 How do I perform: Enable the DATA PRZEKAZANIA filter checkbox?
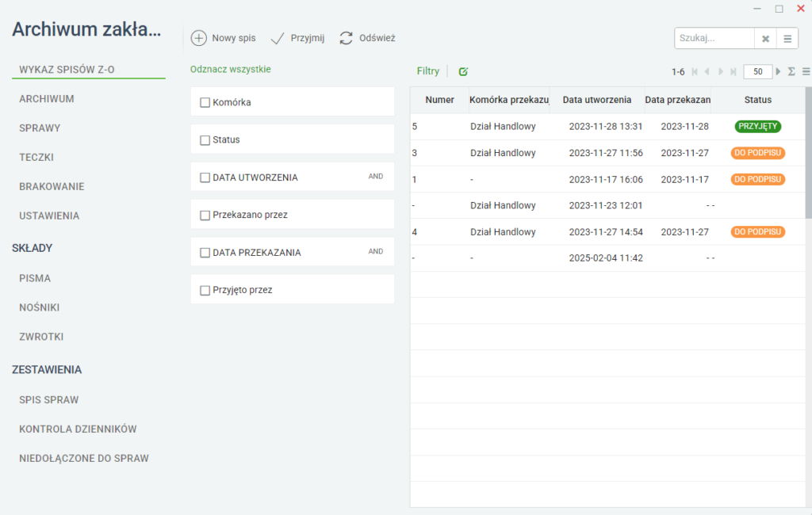point(205,253)
